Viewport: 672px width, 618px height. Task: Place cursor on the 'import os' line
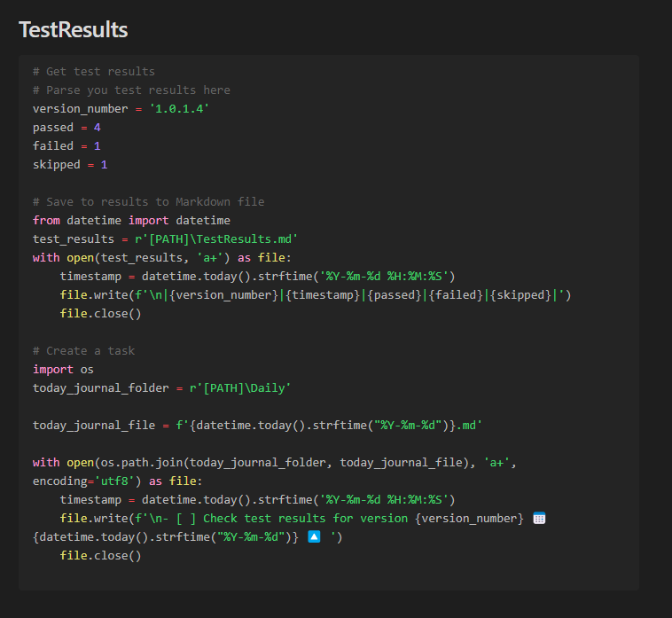[63, 369]
